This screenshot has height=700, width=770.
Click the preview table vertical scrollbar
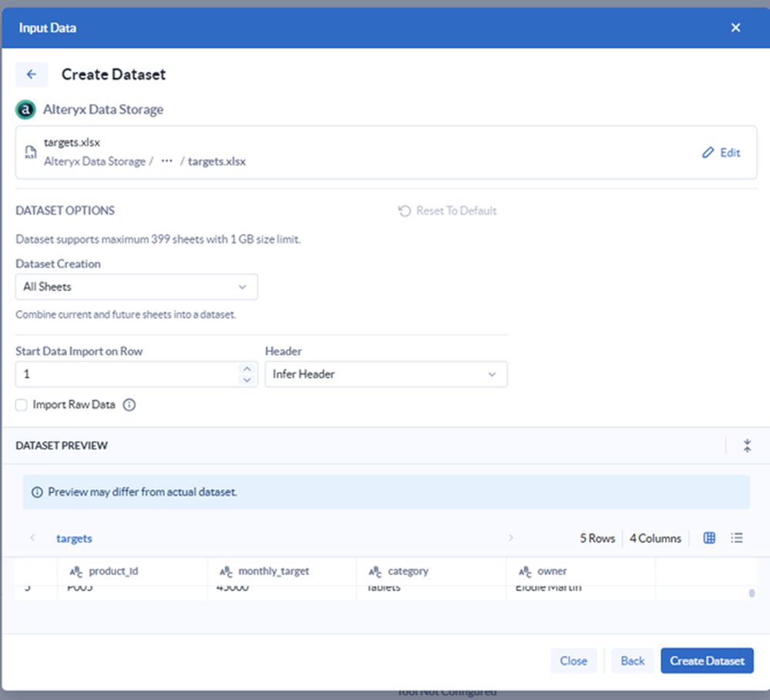point(752,593)
